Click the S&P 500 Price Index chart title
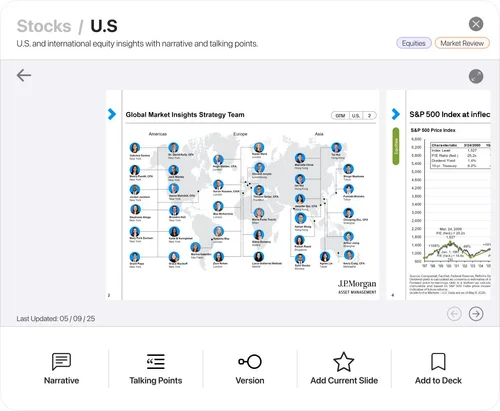This screenshot has width=500, height=411. click(433, 130)
